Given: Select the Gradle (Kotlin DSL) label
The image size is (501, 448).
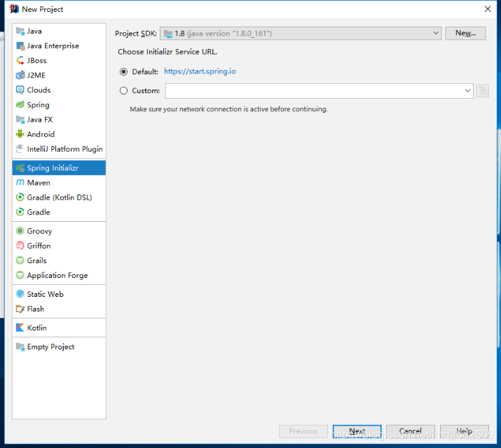Looking at the screenshot, I should 60,197.
